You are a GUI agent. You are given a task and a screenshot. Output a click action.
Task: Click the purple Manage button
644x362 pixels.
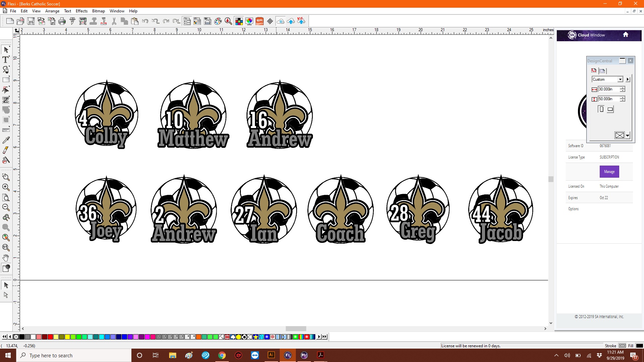[609, 172]
